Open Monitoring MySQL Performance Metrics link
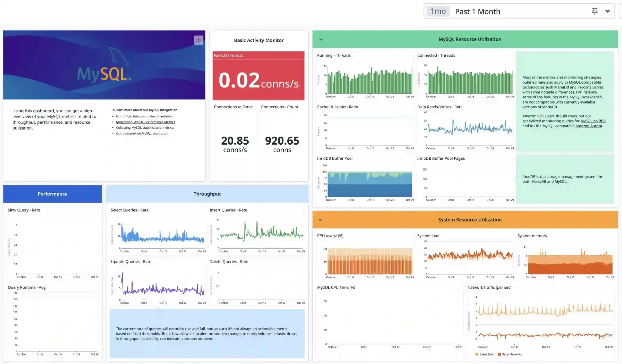 146,122
